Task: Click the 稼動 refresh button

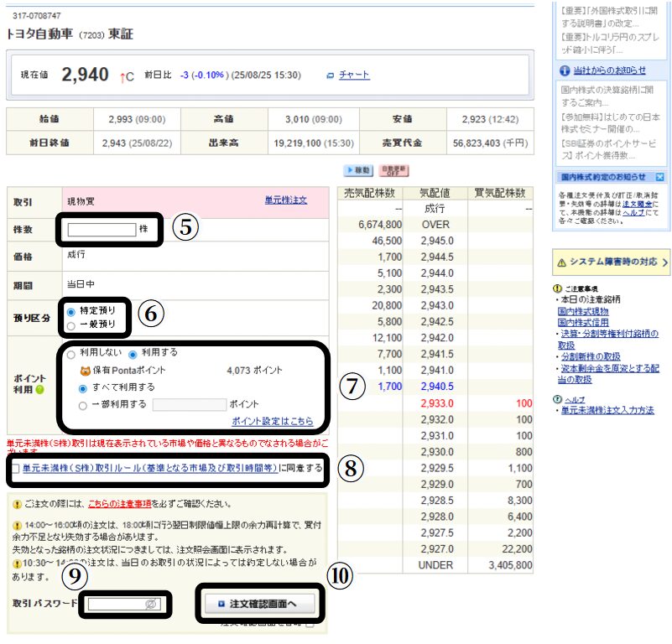Action: point(358,170)
